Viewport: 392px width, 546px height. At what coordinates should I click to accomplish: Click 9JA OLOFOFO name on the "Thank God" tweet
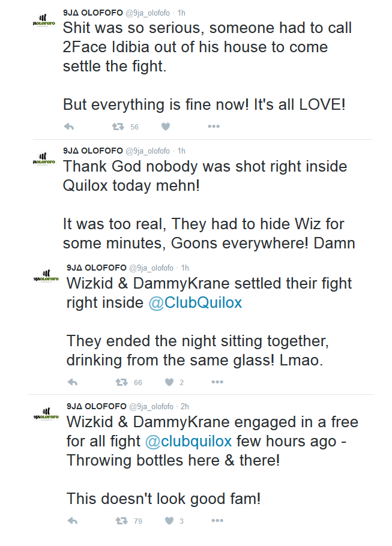click(x=92, y=151)
